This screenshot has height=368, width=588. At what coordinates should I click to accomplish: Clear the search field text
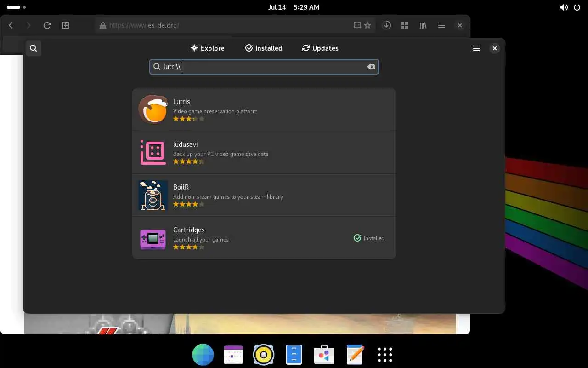pyautogui.click(x=371, y=67)
